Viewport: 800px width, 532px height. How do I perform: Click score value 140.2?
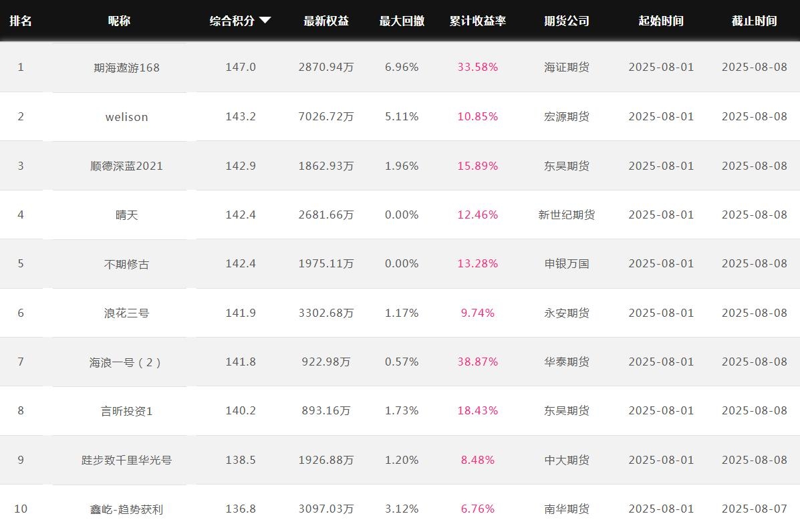pyautogui.click(x=241, y=410)
